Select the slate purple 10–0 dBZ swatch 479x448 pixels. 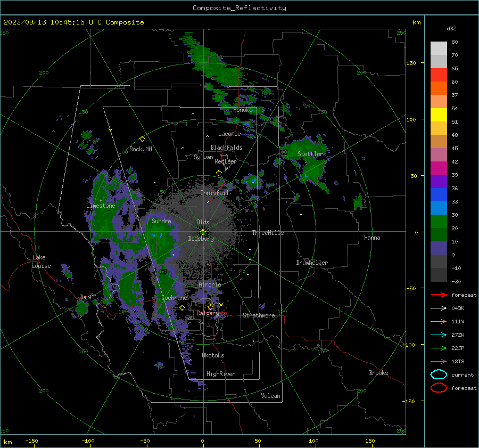tap(439, 248)
